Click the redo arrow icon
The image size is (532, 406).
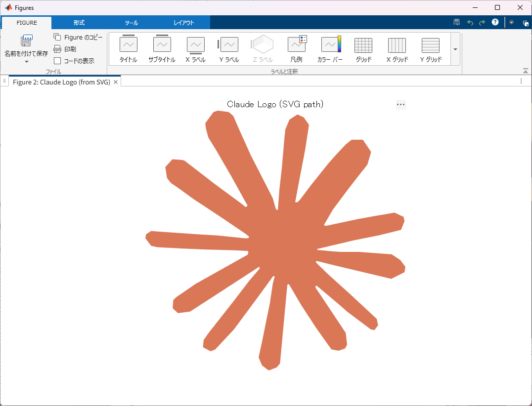(x=482, y=23)
